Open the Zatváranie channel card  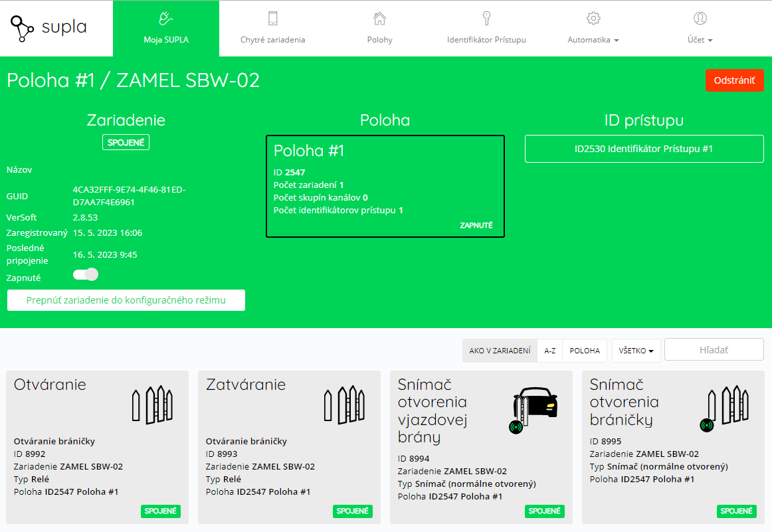(x=289, y=448)
